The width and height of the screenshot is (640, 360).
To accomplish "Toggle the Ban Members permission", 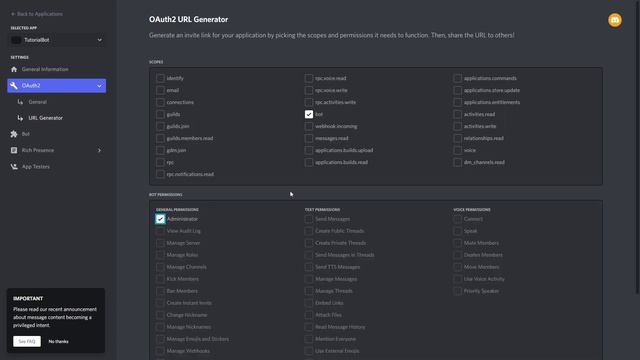I will coord(160,291).
